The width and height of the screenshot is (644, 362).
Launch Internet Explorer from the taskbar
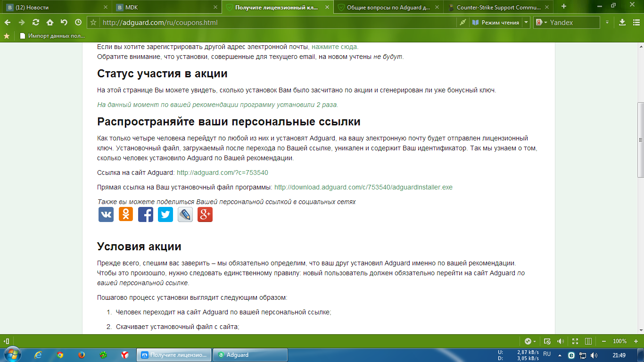[x=38, y=355]
